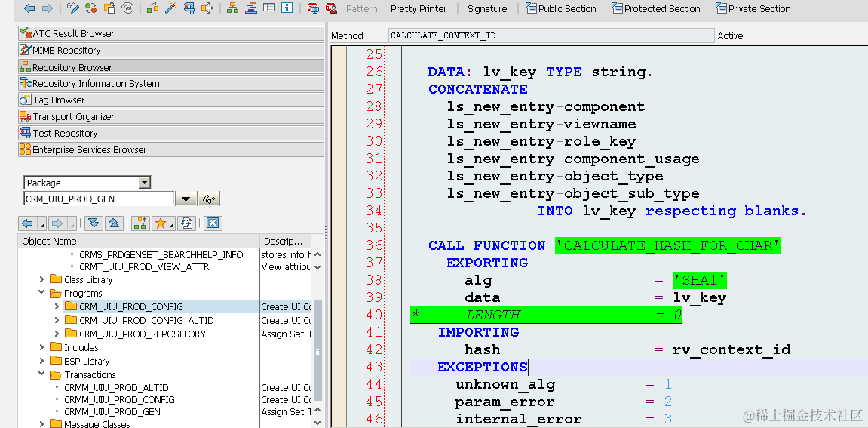Close object browser with X icon
868x428 pixels.
click(x=213, y=223)
